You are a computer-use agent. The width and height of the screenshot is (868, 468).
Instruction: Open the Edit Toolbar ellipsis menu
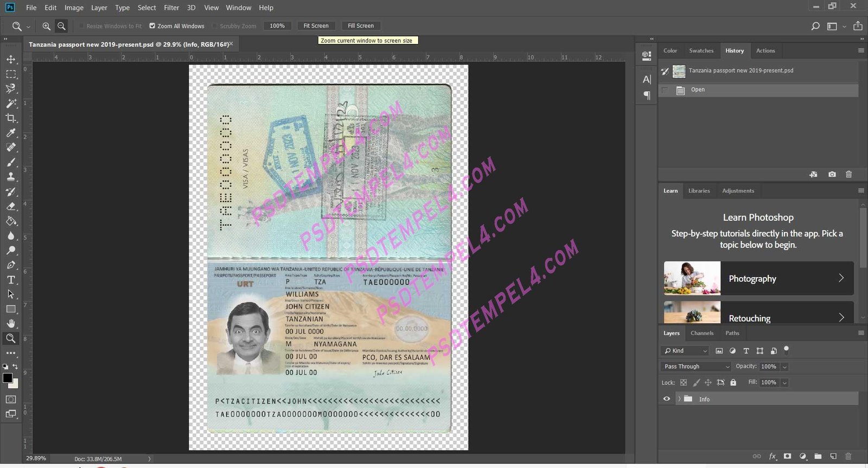click(x=11, y=353)
